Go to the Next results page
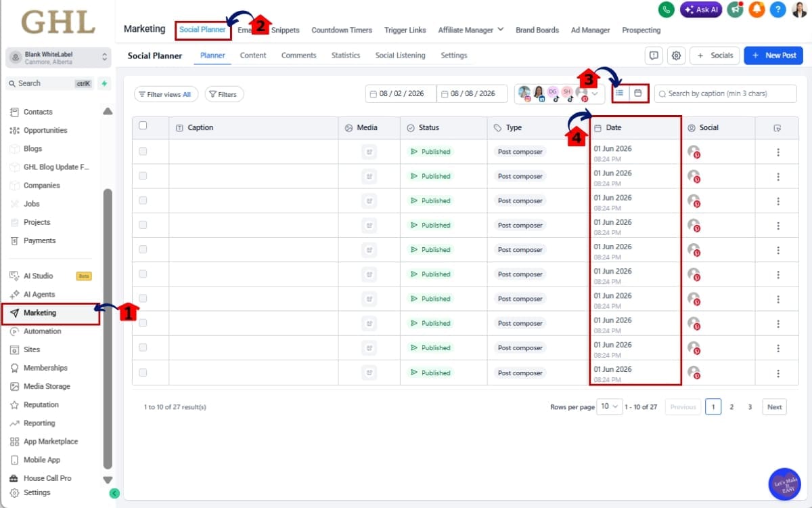812x508 pixels. [x=775, y=407]
